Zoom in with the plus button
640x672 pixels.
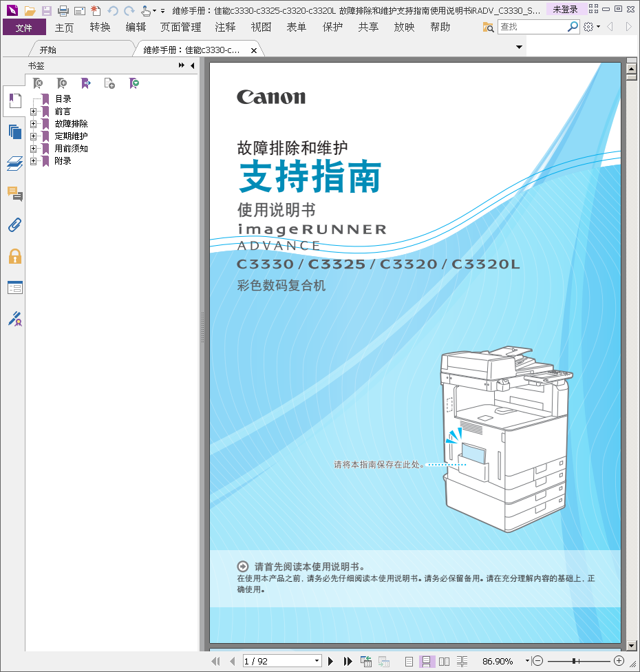click(619, 661)
